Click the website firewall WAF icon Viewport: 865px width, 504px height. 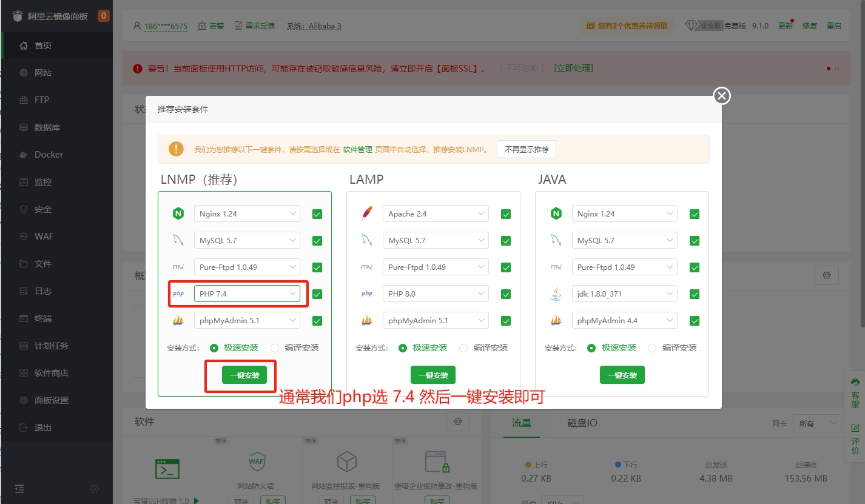[x=257, y=462]
